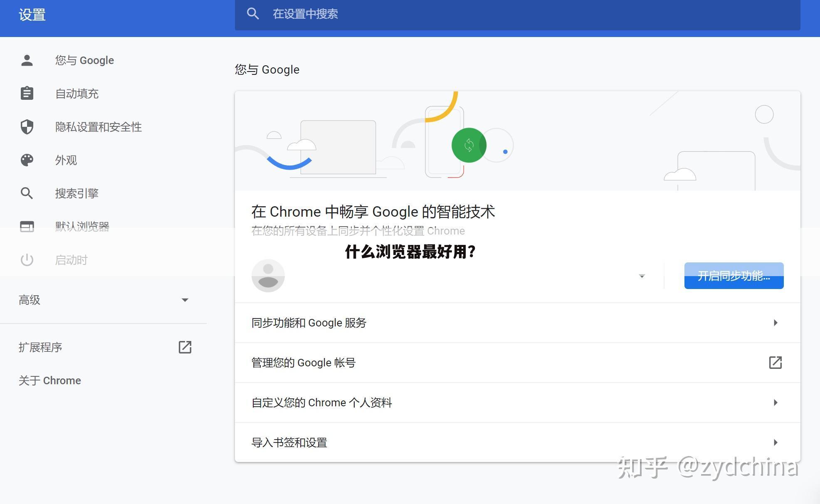
Task: Click the search magnifier icon in header
Action: (253, 14)
